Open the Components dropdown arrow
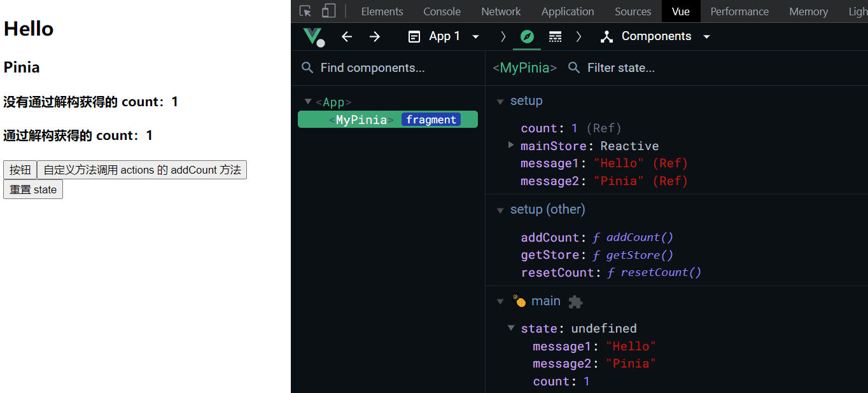This screenshot has width=868, height=393. [706, 37]
